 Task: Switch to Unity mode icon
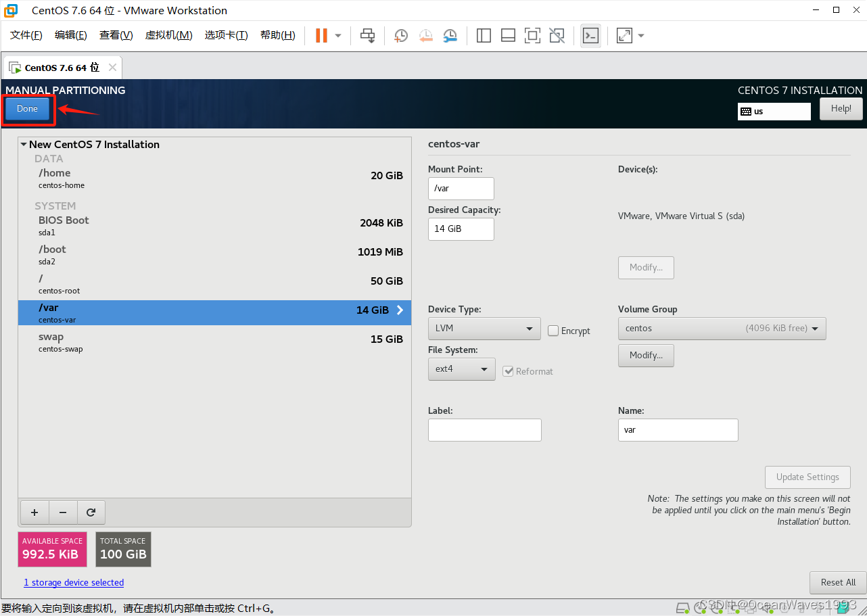pos(557,36)
